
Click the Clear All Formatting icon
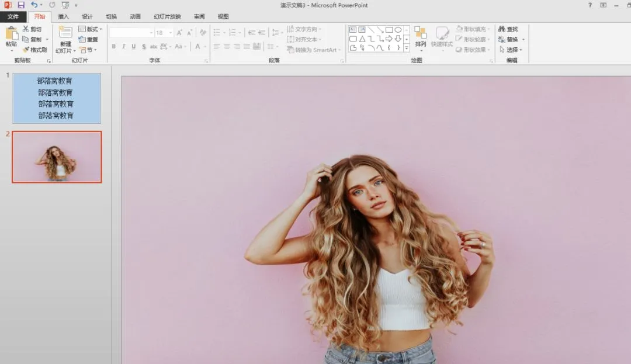203,33
